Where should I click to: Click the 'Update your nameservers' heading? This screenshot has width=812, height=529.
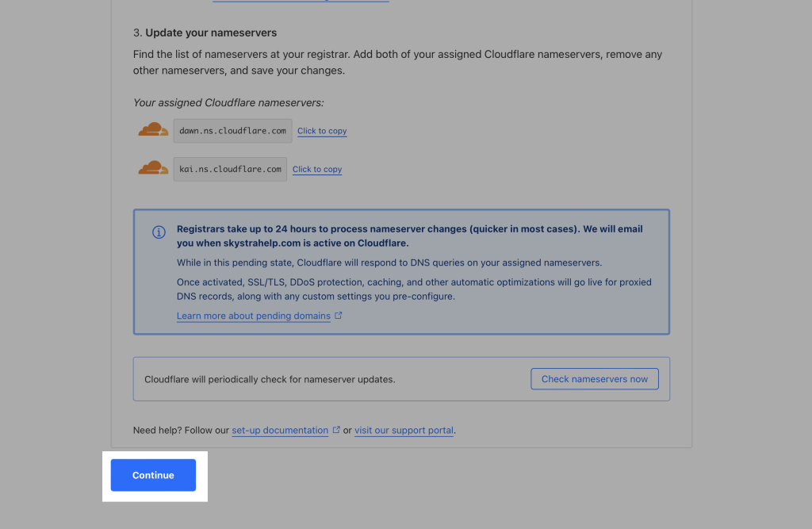(210, 33)
